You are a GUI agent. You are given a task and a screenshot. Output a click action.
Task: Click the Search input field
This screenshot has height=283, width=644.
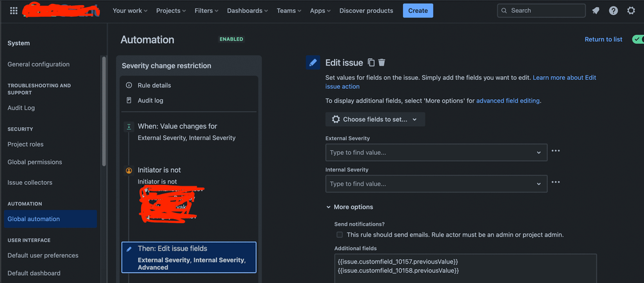(x=542, y=11)
